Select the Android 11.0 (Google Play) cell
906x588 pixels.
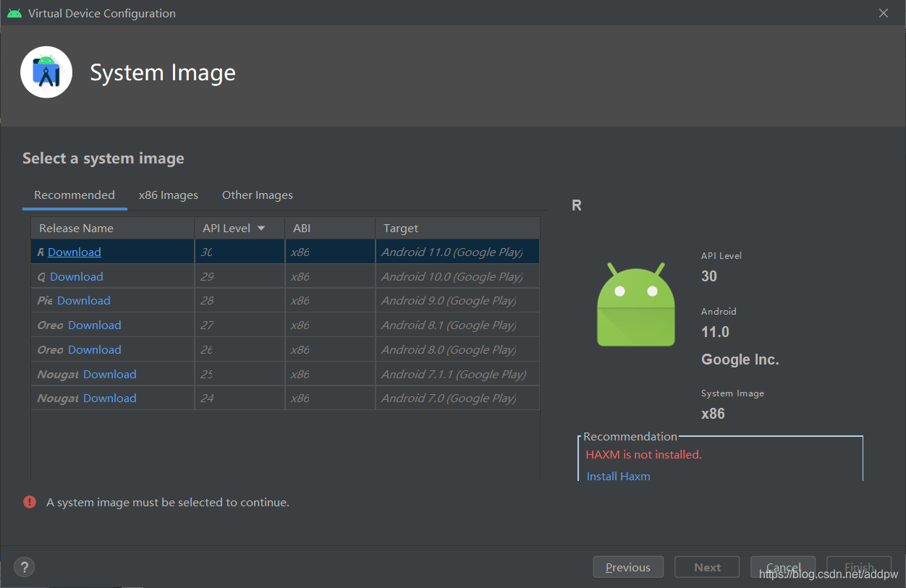(457, 252)
